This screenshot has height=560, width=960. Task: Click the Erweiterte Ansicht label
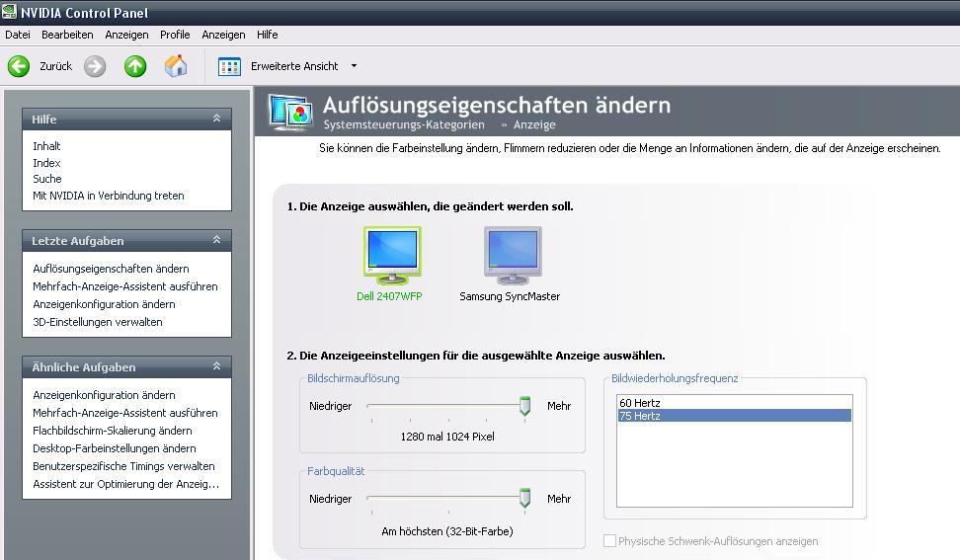[x=294, y=66]
